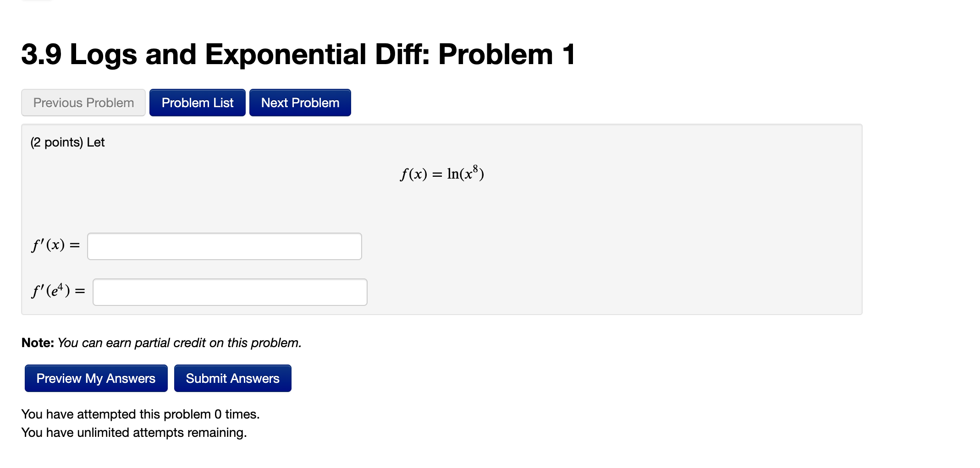The image size is (980, 468).
Task: Click inside the f'(x) answer field
Action: 224,246
